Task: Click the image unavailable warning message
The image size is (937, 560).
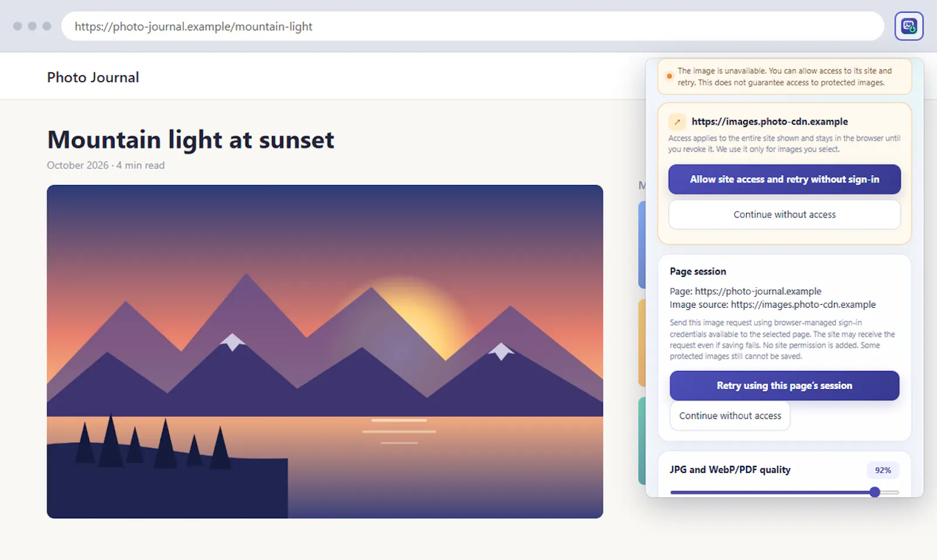Action: coord(785,77)
